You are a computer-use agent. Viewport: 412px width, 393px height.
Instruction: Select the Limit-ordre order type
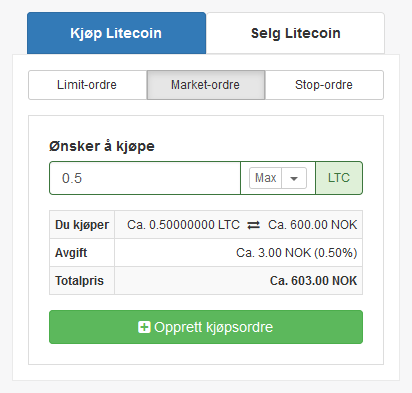point(87,85)
